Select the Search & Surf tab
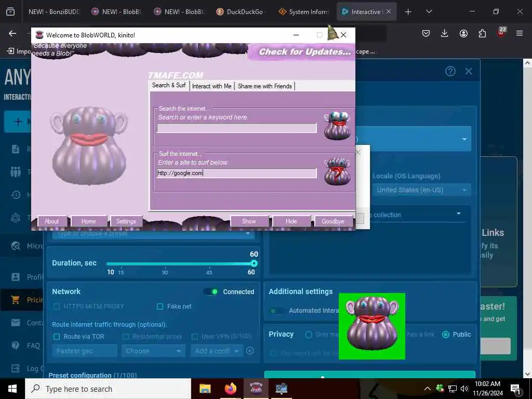 point(169,85)
